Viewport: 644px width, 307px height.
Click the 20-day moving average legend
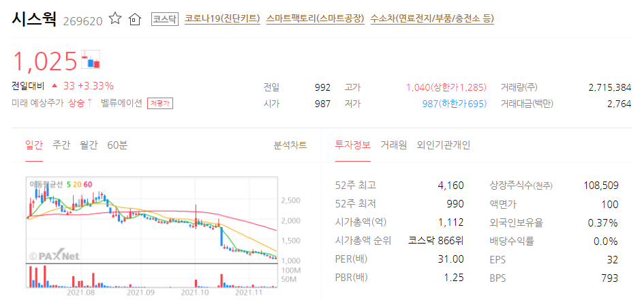77,184
